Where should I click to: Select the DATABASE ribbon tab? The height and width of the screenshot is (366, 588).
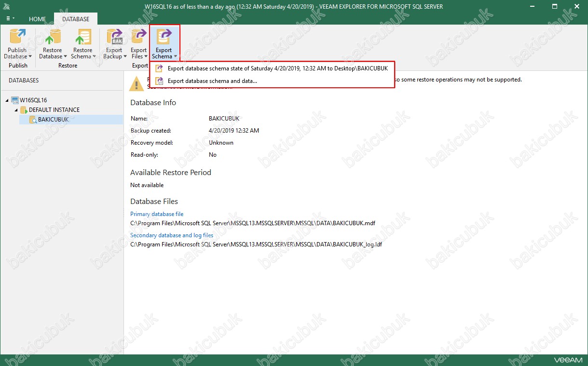pos(76,19)
